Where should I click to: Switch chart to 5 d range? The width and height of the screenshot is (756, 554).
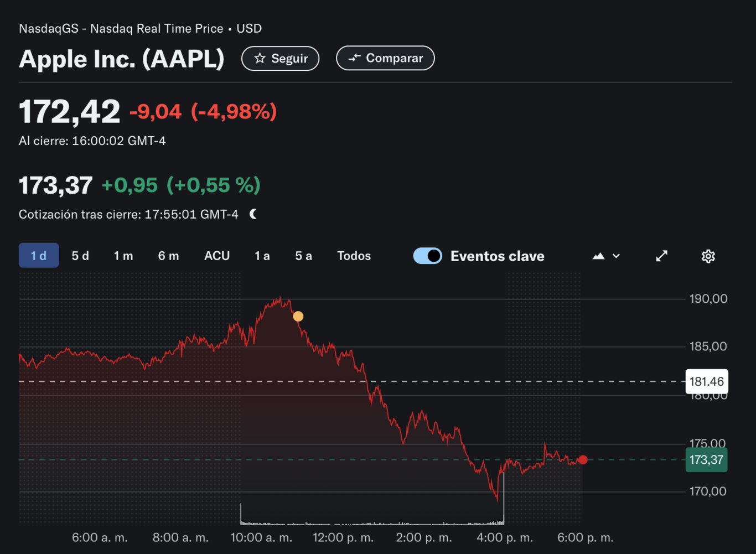pos(80,256)
